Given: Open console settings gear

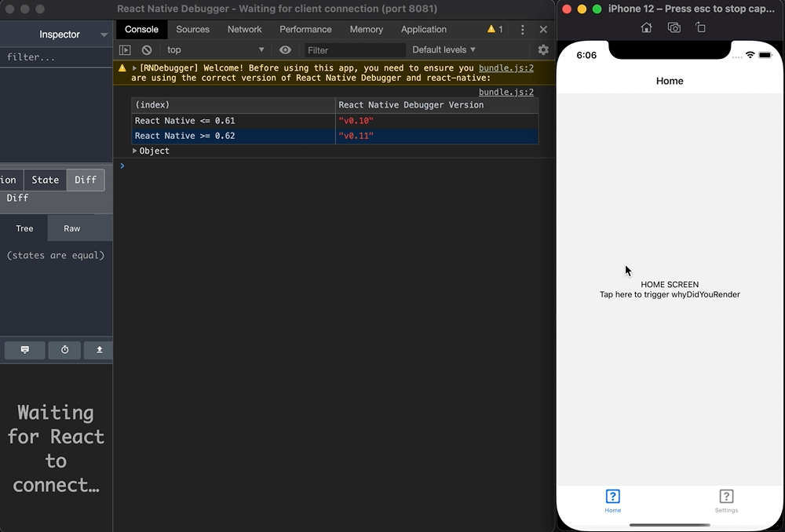Looking at the screenshot, I should [x=543, y=49].
